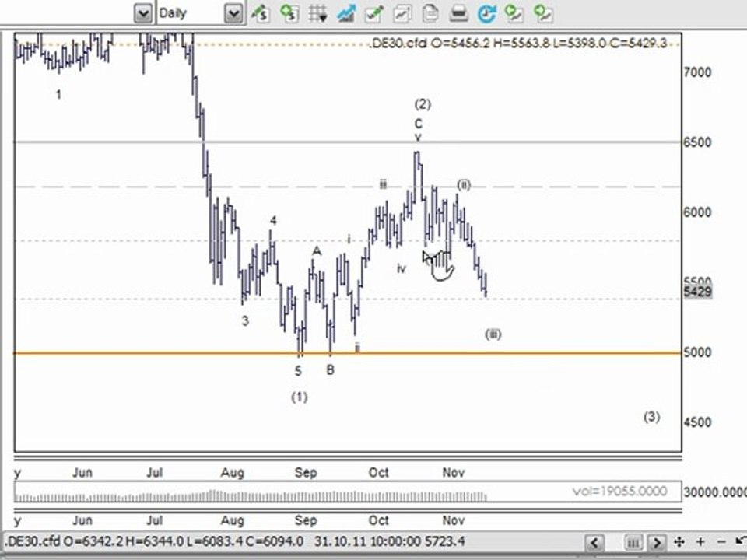
Task: Click the vol=19055.0000 label
Action: click(x=619, y=491)
